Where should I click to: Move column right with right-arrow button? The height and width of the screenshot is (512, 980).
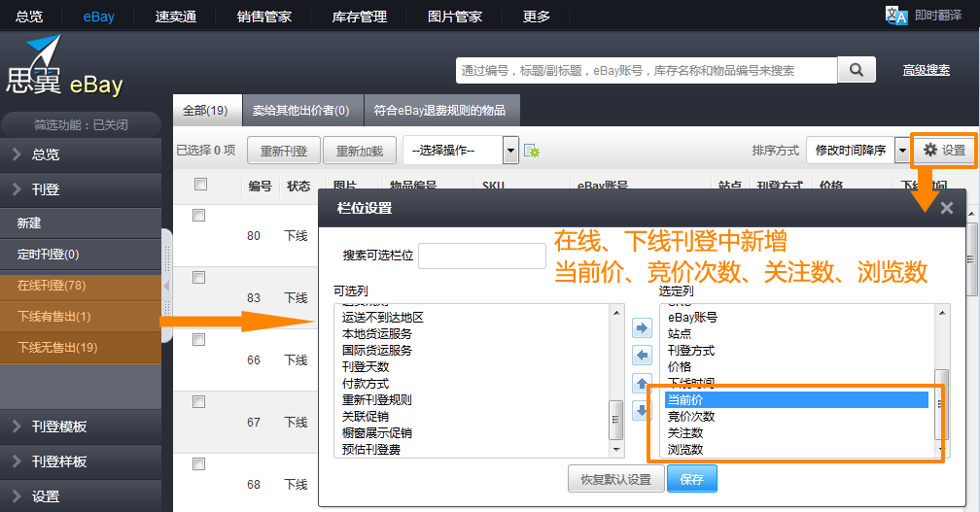click(x=642, y=327)
